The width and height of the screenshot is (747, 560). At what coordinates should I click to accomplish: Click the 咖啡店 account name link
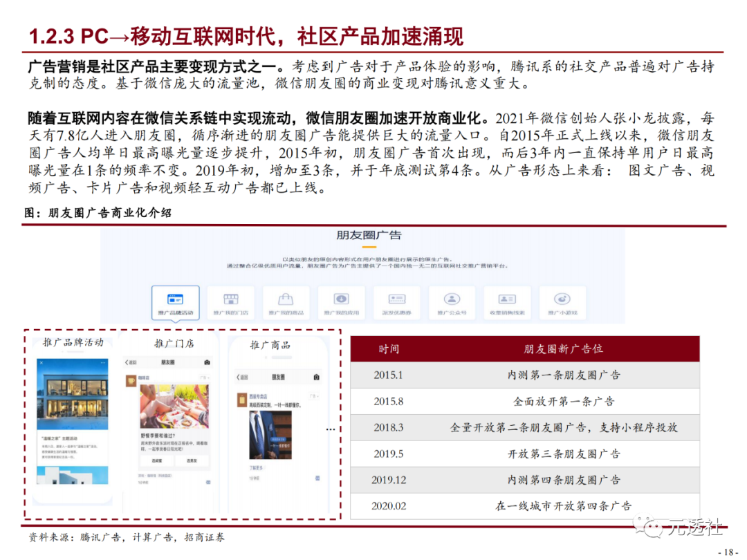point(143,377)
